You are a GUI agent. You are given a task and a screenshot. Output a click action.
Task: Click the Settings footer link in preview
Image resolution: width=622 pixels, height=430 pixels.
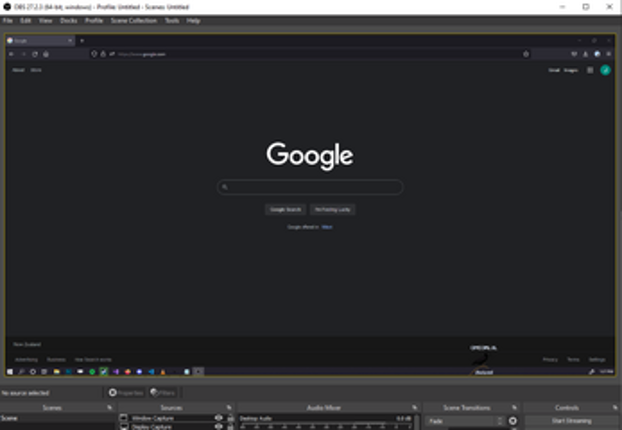[597, 359]
